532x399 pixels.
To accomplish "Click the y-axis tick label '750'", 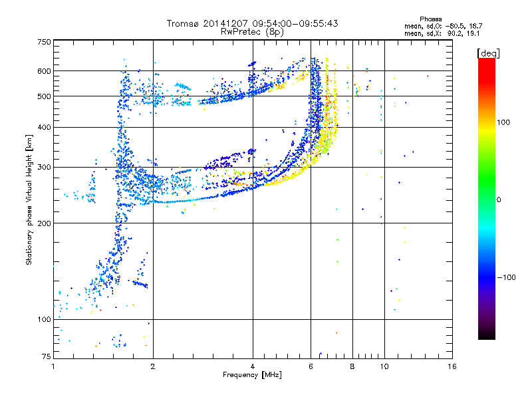I will coord(44,42).
